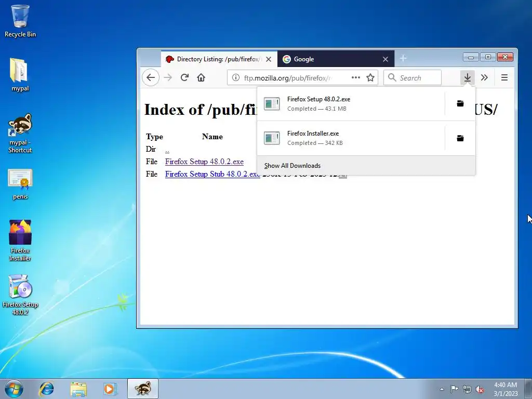Minimize the browser window

[x=471, y=57]
